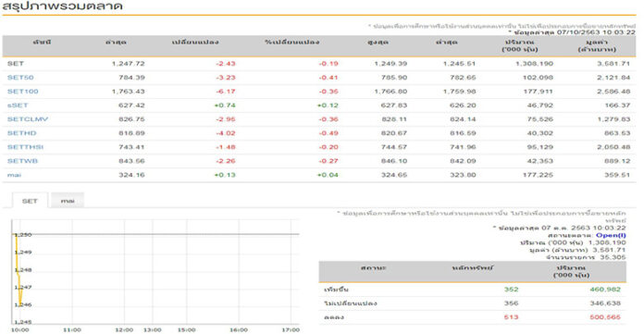Open the SET100 index link
Screen dimensions: 644x334
22,92
